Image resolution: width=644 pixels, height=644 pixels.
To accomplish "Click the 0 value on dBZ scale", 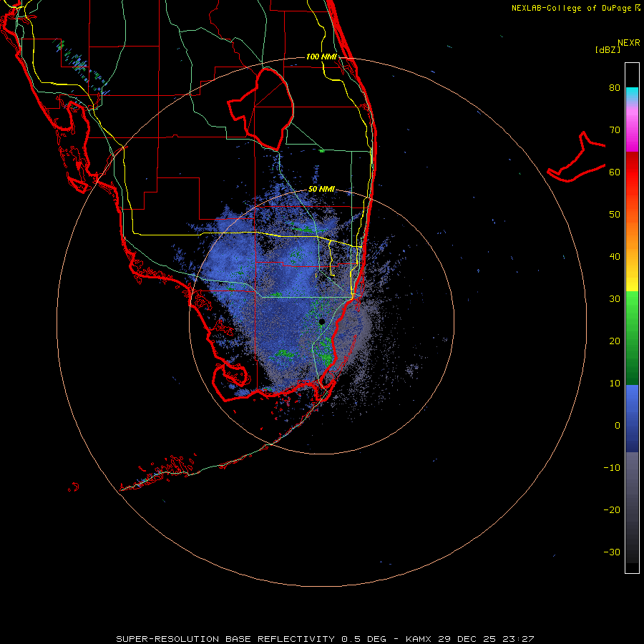I will tap(618, 426).
